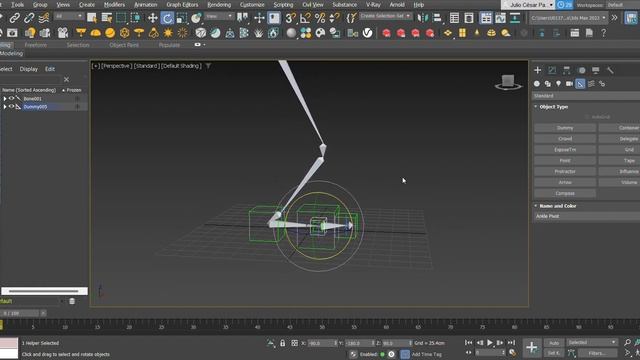640x360 pixels.
Task: Click the V-Ray sun light icon
Action: click(168, 33)
